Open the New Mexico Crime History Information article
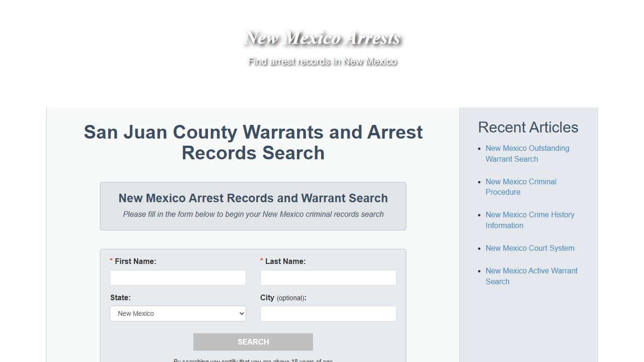The image size is (644, 362). tap(529, 220)
